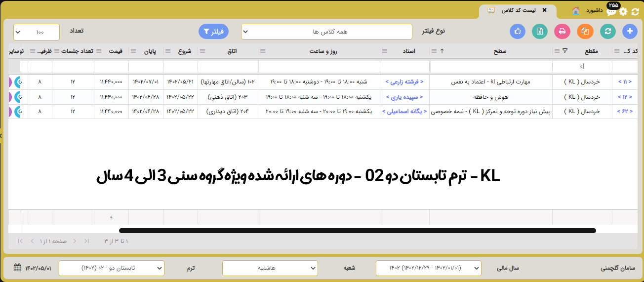The image size is (644, 282).
Task: Open teacher link 'فرشته زارعی'
Action: (404, 82)
